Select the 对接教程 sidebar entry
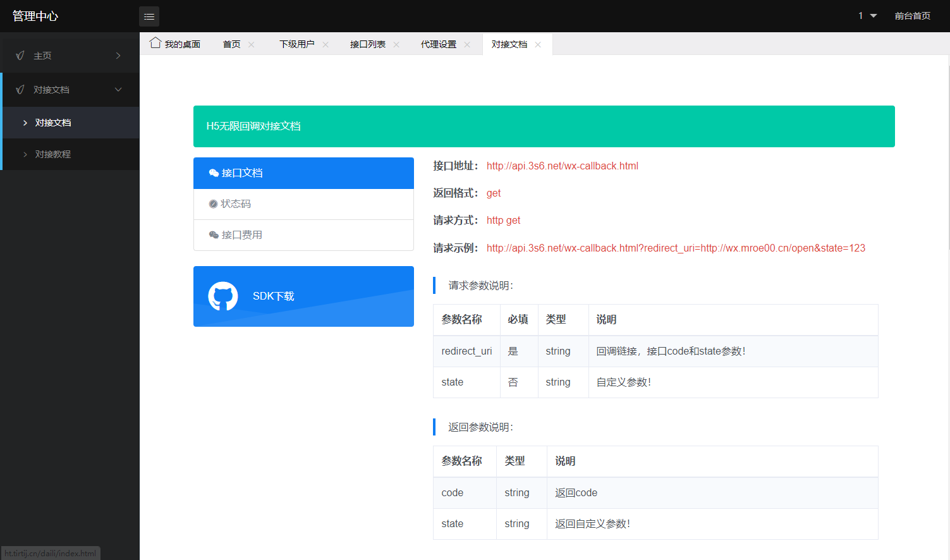 [52, 154]
